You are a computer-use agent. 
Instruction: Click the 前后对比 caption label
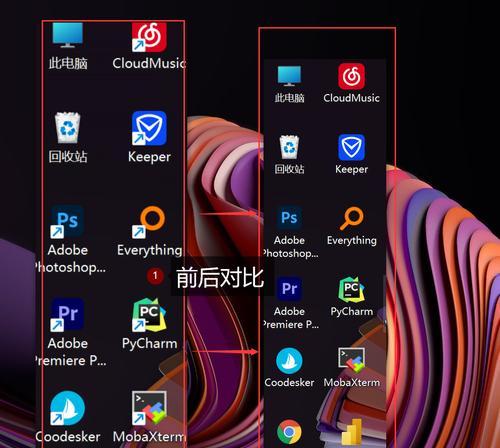click(x=220, y=277)
